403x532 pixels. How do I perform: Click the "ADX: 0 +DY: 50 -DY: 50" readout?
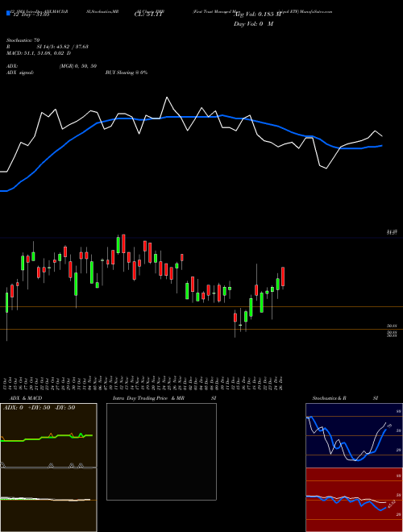[39, 408]
